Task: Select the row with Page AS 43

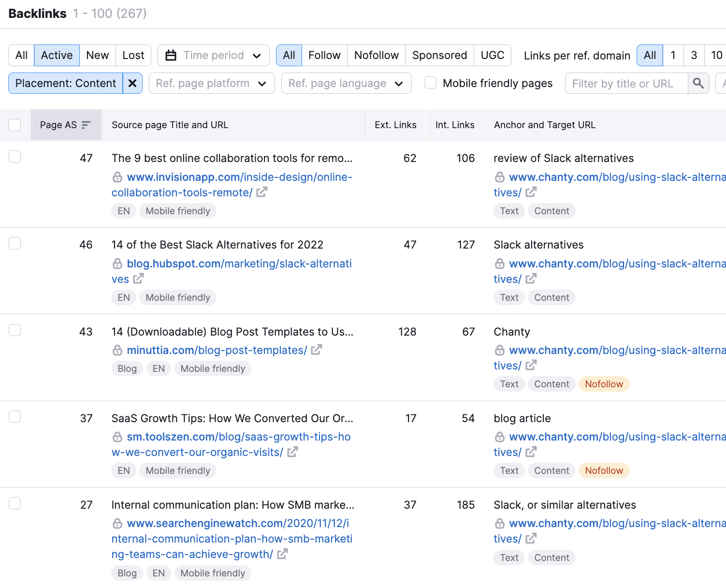Action: coord(15,330)
